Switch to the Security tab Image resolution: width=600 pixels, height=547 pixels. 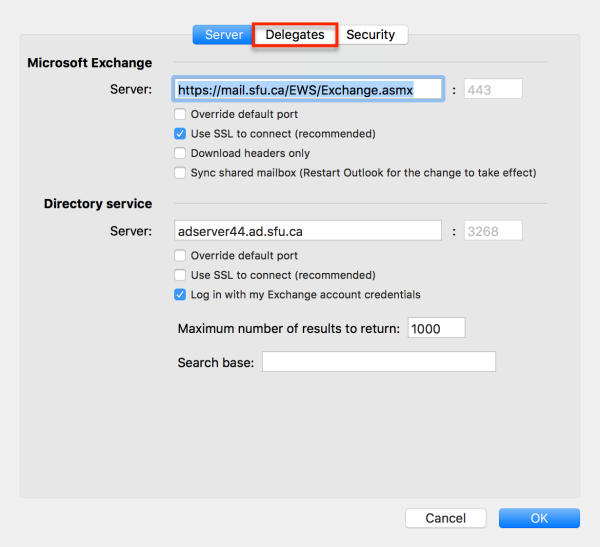(x=371, y=35)
